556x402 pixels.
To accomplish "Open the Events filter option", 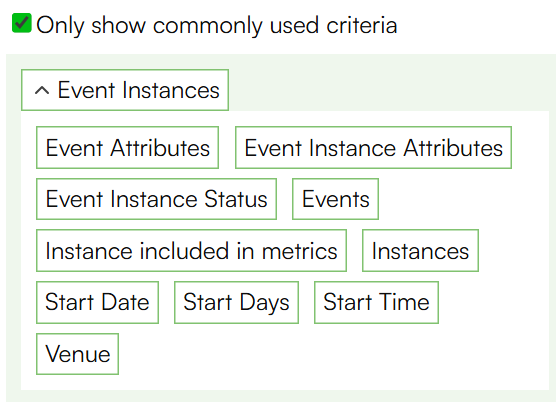I will (x=335, y=199).
